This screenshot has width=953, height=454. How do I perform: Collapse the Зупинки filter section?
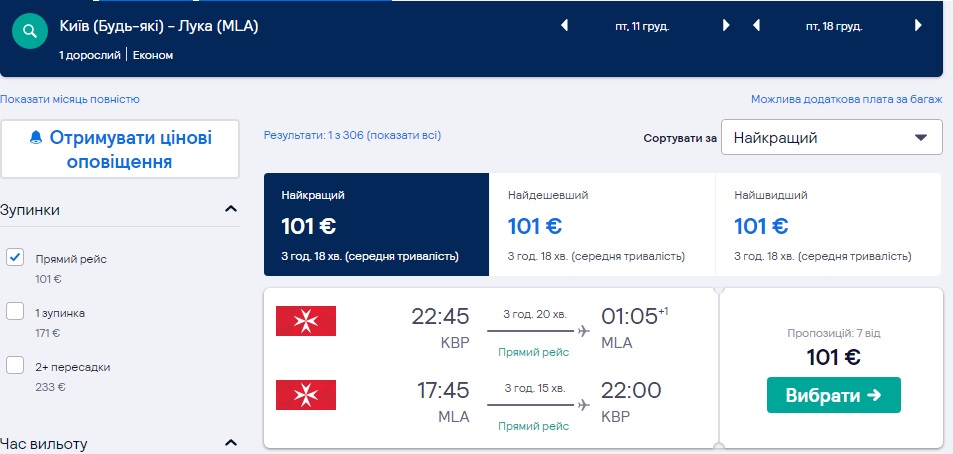pos(231,210)
